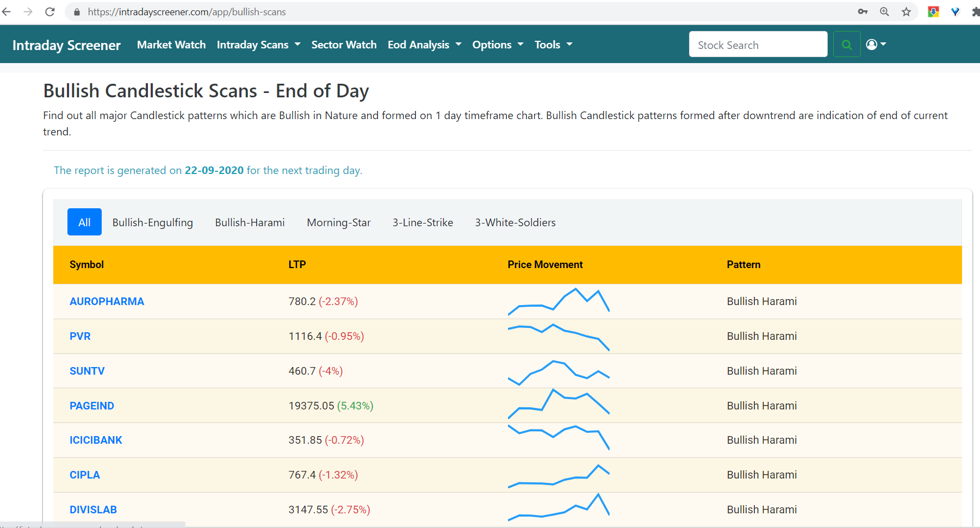Viewport: 980px width, 528px height.
Task: Click the browser forward arrow
Action: click(x=28, y=11)
